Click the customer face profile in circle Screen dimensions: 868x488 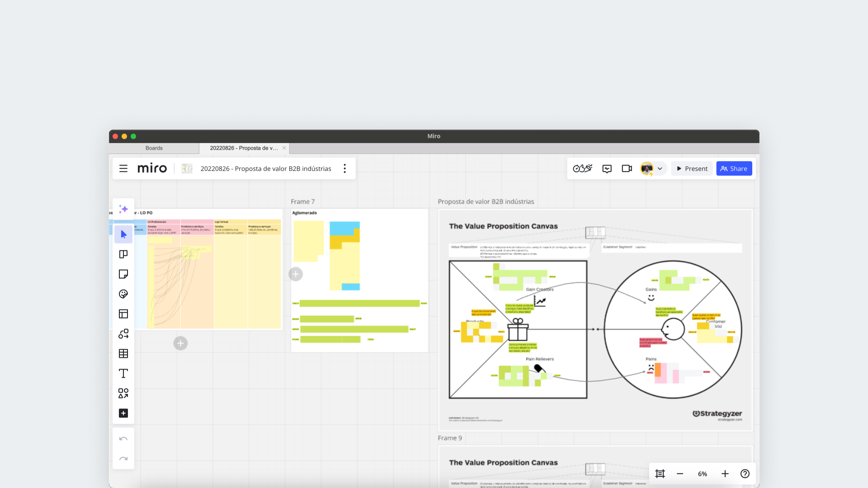673,329
